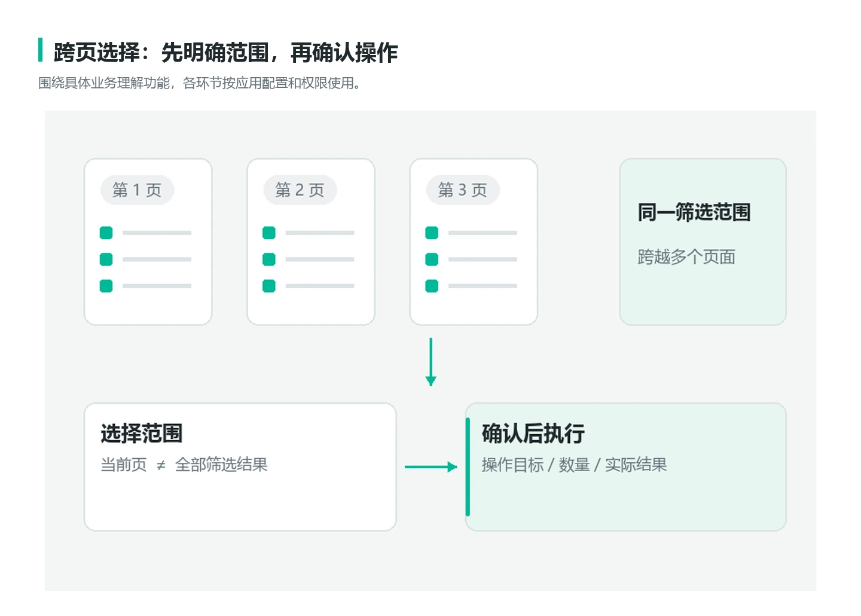Click the 选择范围 heading

tap(141, 434)
